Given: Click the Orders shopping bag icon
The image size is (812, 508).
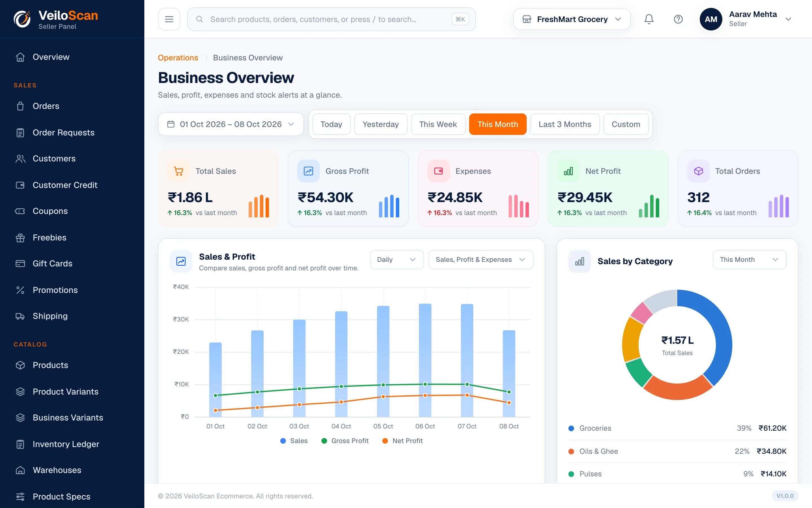Looking at the screenshot, I should [x=20, y=106].
